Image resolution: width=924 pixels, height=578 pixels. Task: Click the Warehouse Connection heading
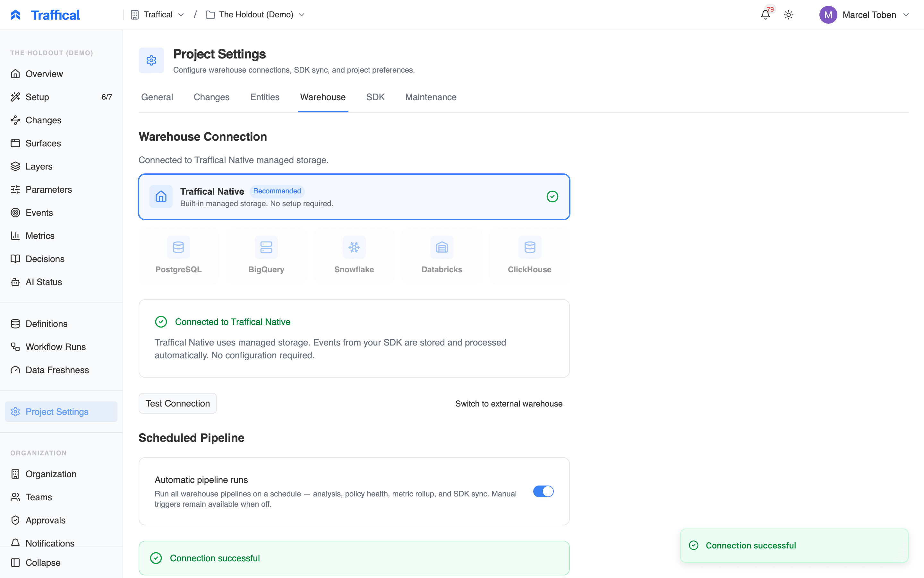[203, 137]
